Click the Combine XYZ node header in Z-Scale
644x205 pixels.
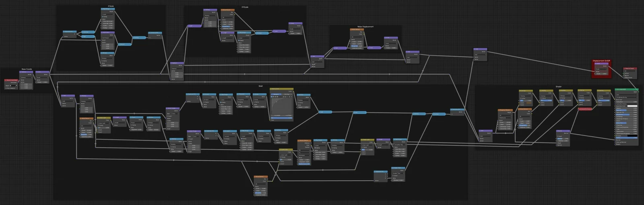[155, 33]
